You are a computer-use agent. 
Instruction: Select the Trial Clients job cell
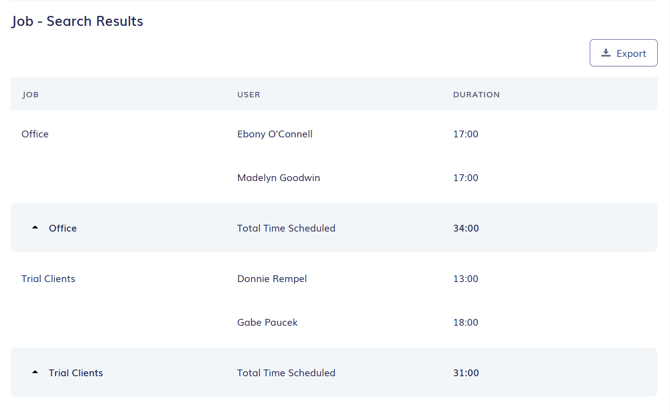48,279
